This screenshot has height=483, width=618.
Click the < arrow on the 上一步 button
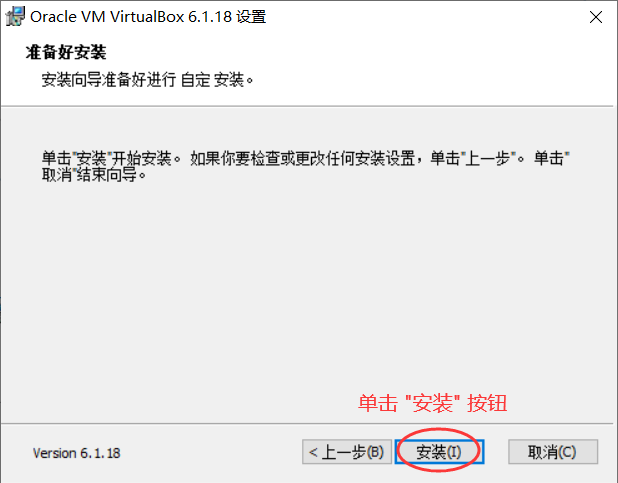click(x=313, y=452)
